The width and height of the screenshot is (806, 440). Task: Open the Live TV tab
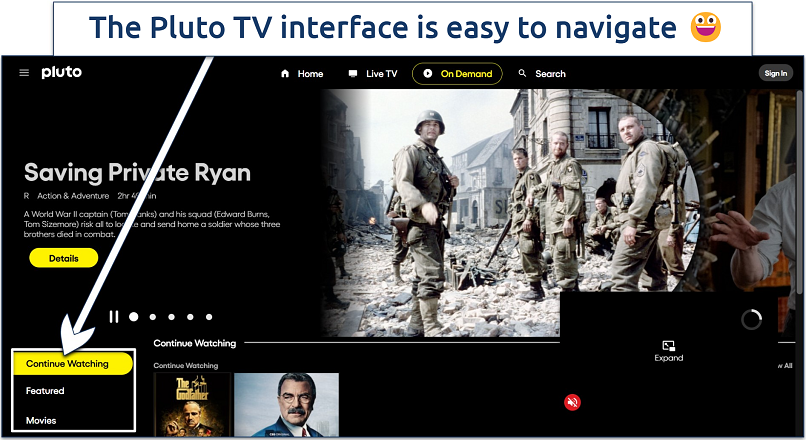pos(372,74)
